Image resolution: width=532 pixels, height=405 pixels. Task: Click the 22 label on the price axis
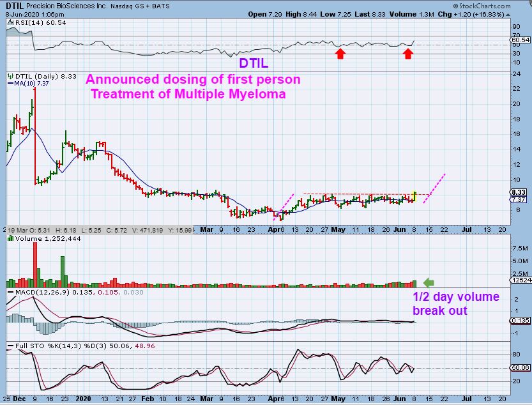tap(517, 89)
